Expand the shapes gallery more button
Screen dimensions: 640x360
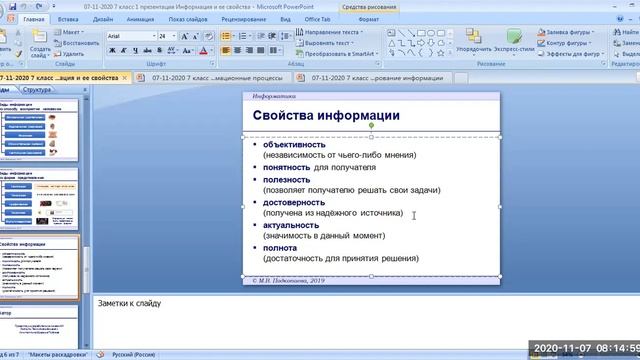point(450,53)
